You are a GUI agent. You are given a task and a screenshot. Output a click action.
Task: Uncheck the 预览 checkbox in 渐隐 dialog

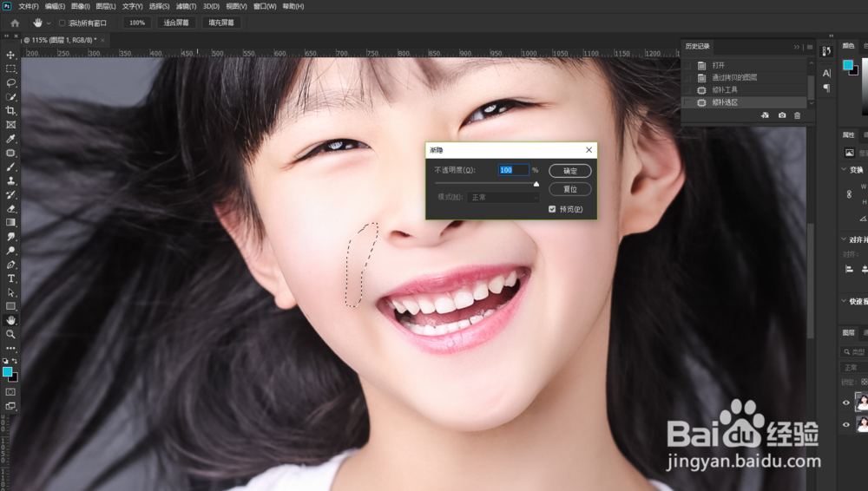coord(552,209)
